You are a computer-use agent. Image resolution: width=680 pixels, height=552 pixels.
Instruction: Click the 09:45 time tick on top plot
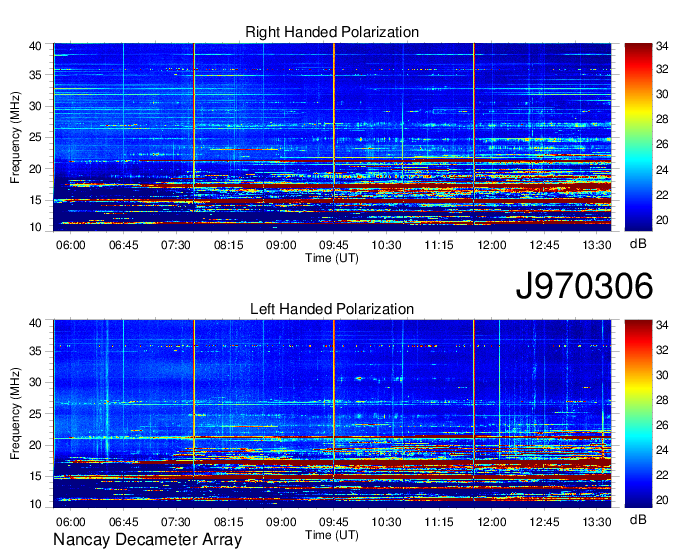333,245
